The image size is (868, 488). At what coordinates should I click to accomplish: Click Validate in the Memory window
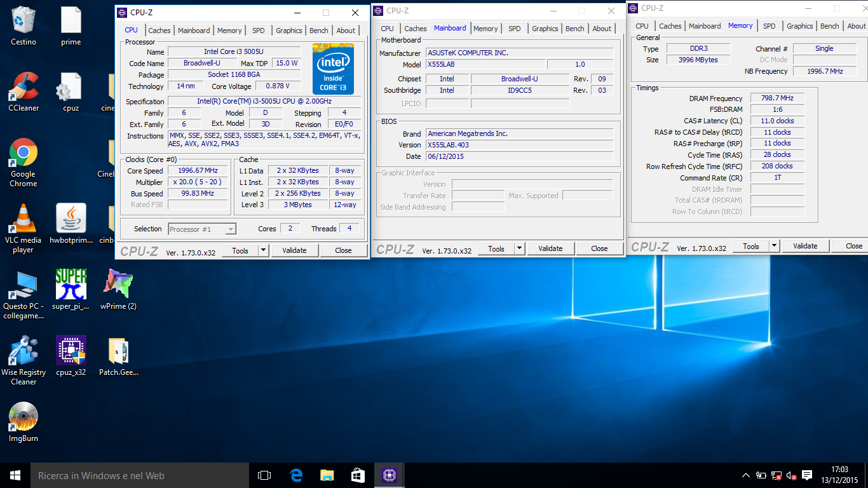[805, 246]
